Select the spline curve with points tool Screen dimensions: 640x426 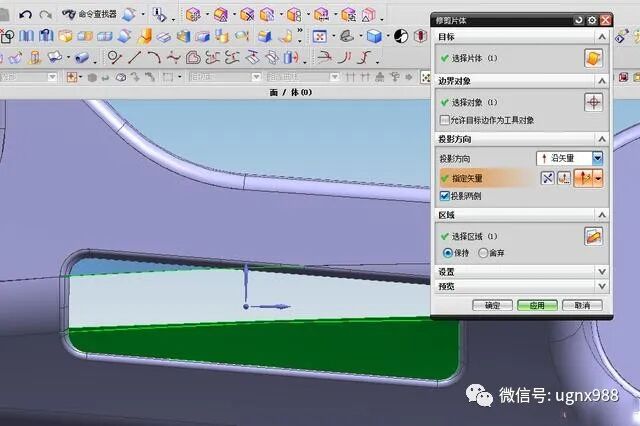click(x=174, y=57)
